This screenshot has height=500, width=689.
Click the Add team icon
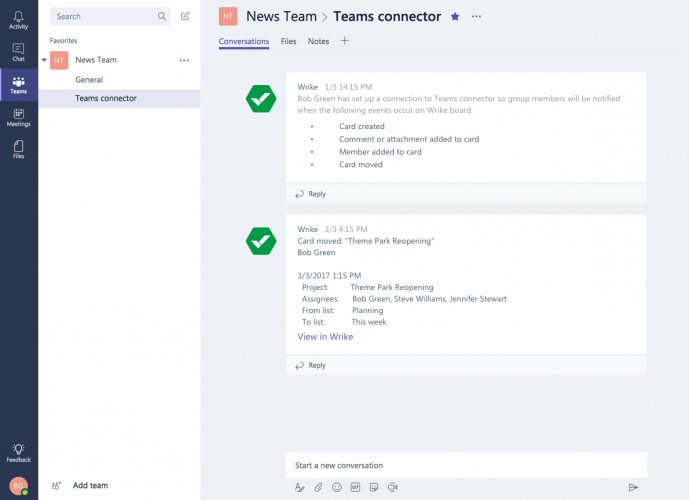pos(56,486)
